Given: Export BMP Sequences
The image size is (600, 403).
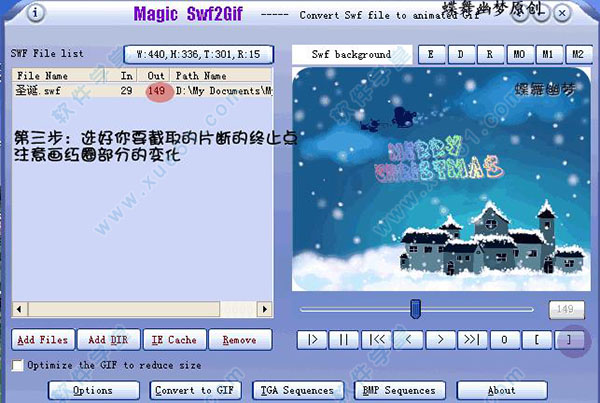Looking at the screenshot, I should click(x=400, y=390).
